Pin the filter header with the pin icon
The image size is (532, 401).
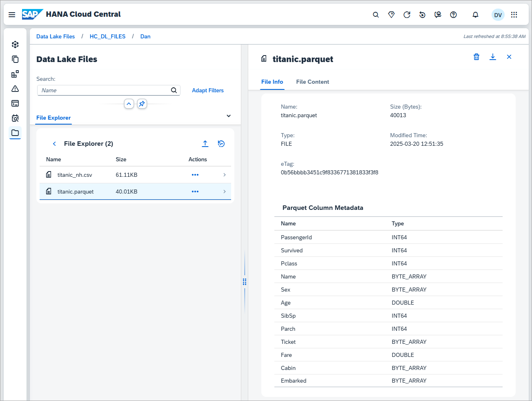point(142,104)
